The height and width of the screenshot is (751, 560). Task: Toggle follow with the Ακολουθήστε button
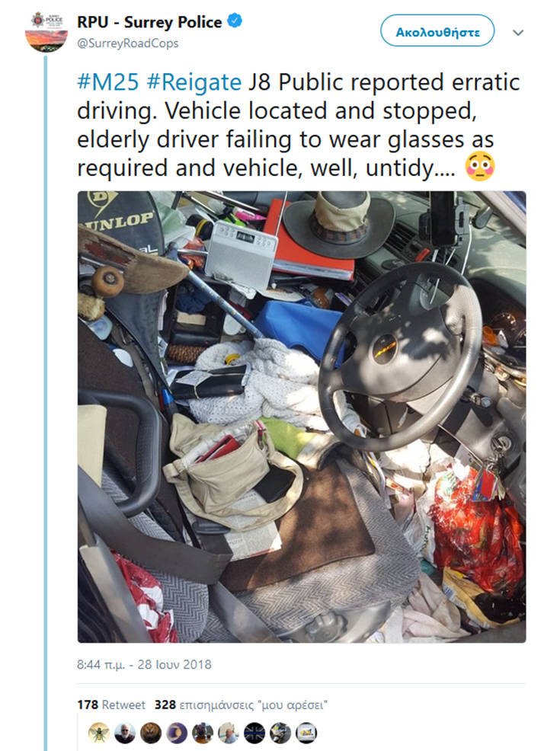[437, 31]
